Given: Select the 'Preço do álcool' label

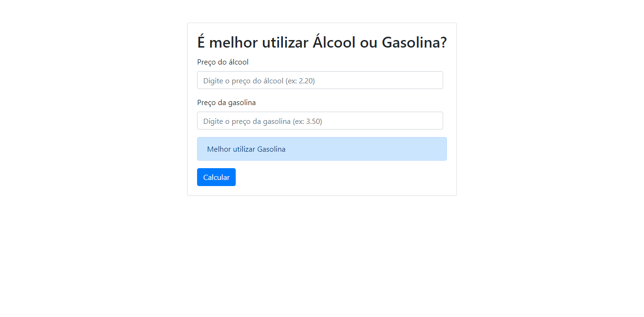Looking at the screenshot, I should tap(223, 62).
